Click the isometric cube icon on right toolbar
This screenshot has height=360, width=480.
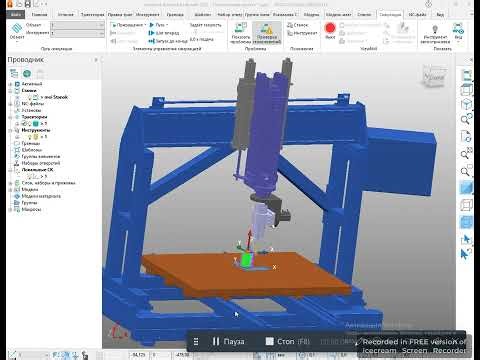tap(467, 105)
